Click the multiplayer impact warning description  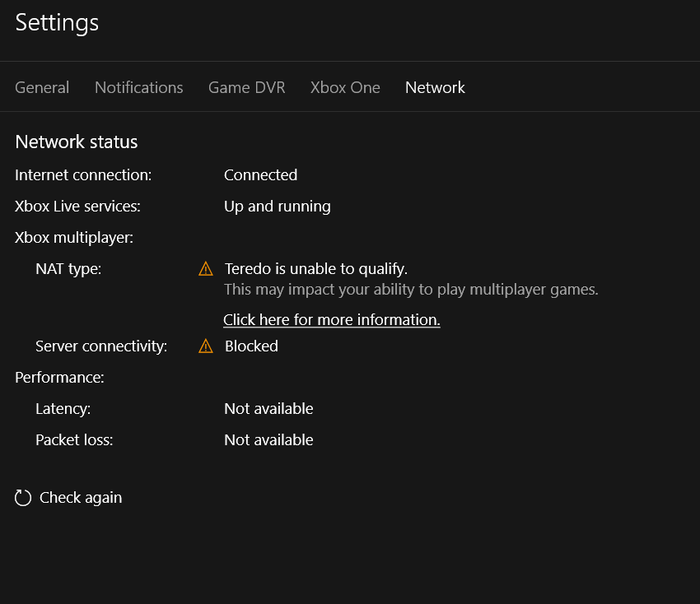click(411, 290)
